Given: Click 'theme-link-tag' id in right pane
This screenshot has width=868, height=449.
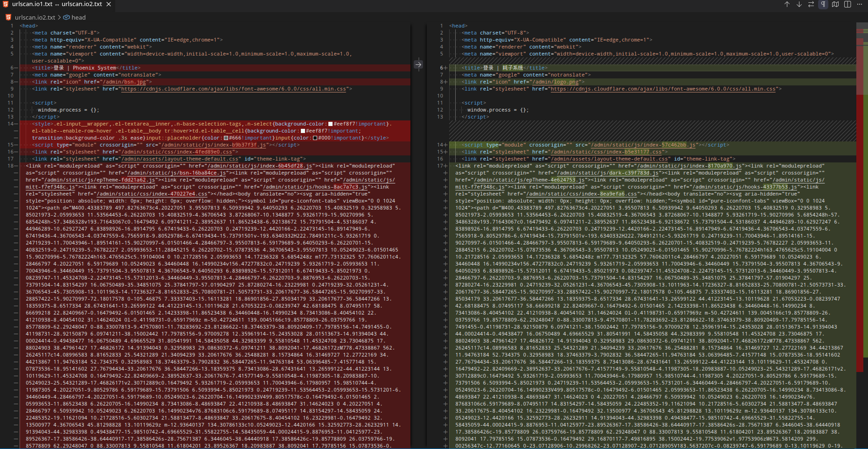Looking at the screenshot, I should click(x=709, y=159).
